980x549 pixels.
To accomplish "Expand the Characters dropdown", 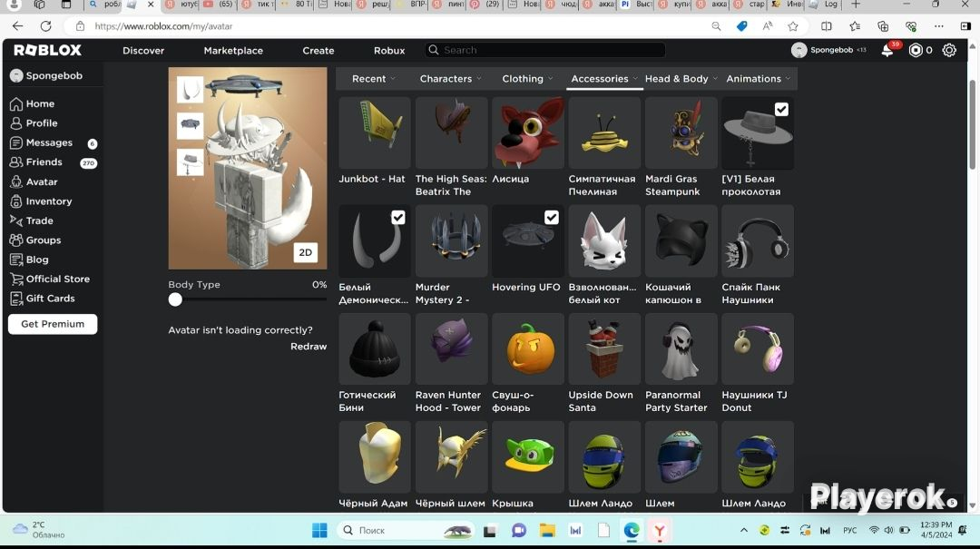I will [x=451, y=79].
